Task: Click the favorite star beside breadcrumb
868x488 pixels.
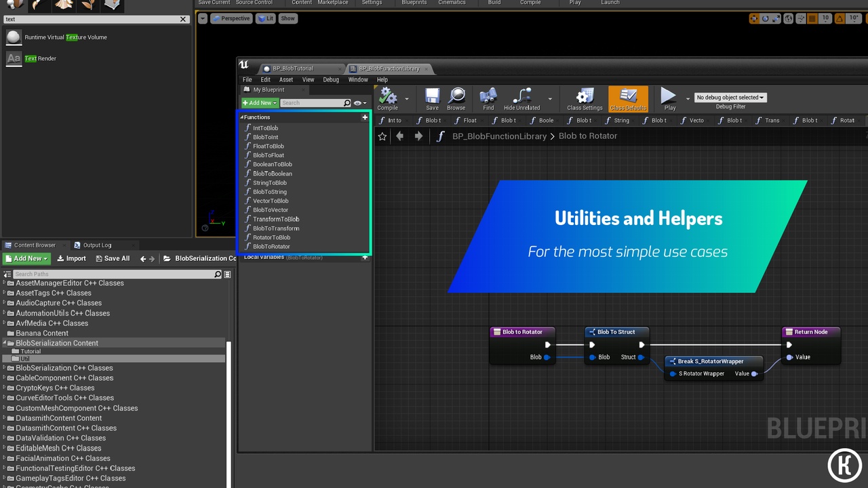Action: pos(382,136)
